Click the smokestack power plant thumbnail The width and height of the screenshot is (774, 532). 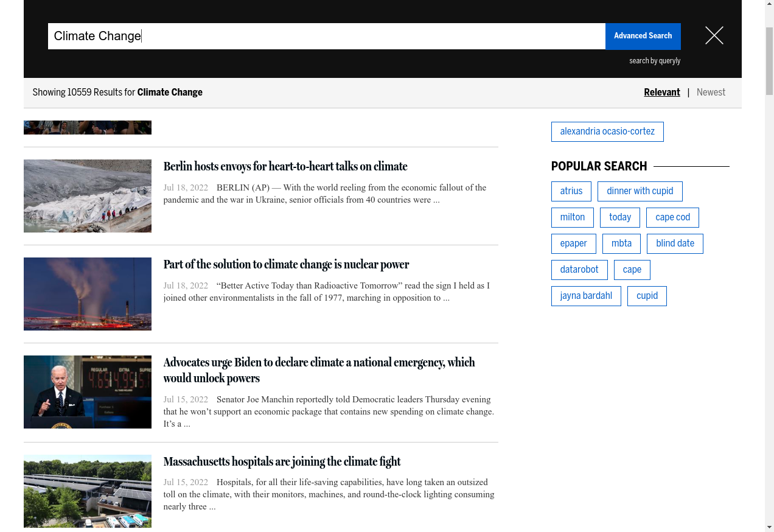click(x=88, y=294)
